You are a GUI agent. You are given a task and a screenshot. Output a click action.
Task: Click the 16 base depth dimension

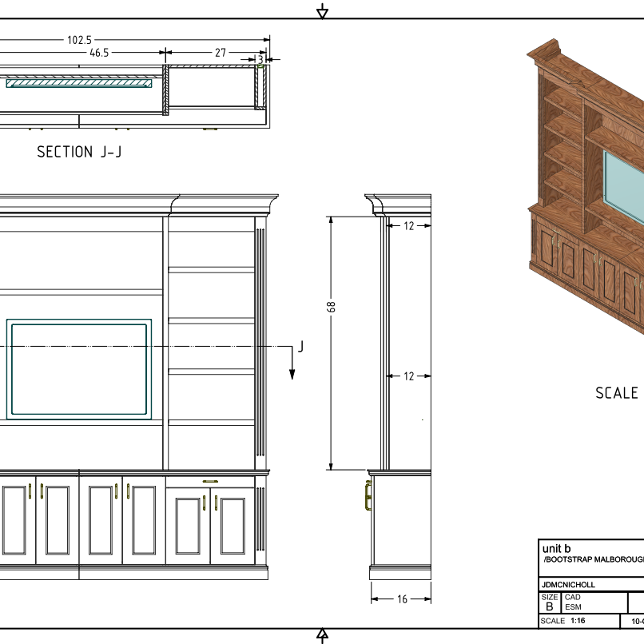click(401, 598)
